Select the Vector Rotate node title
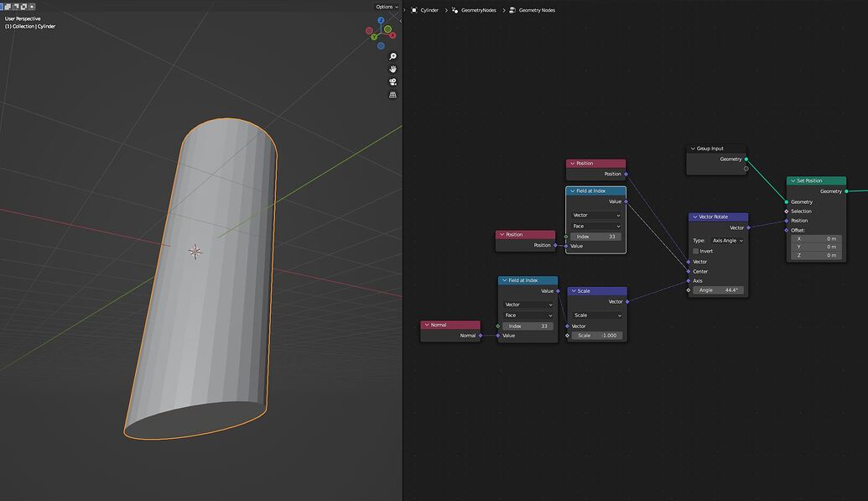Image resolution: width=868 pixels, height=501 pixels. click(714, 217)
